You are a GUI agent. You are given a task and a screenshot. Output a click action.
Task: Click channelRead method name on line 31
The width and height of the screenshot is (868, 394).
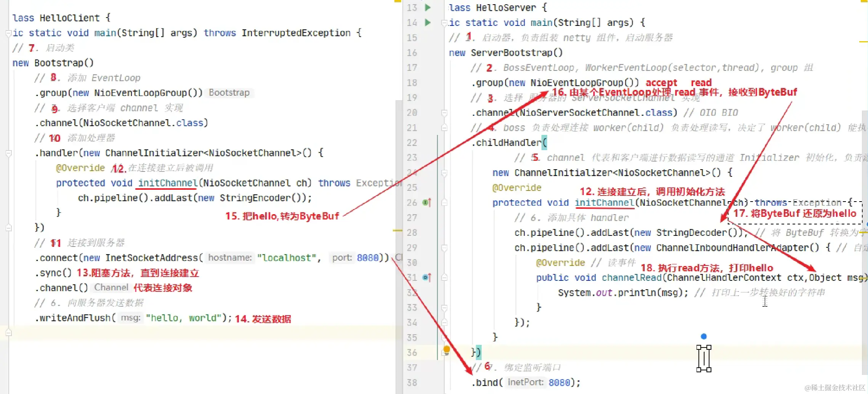click(632, 278)
